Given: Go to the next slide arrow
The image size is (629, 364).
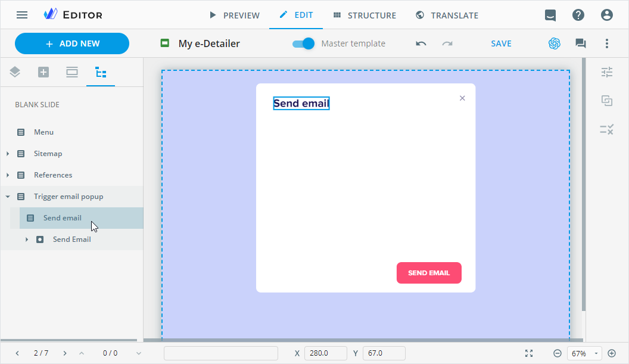Looking at the screenshot, I should pyautogui.click(x=65, y=353).
